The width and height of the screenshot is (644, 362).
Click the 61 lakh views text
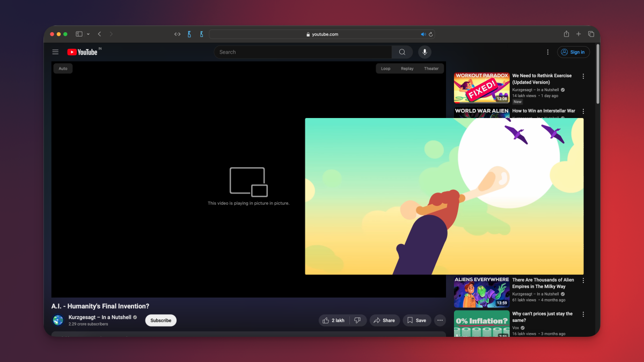524,300
